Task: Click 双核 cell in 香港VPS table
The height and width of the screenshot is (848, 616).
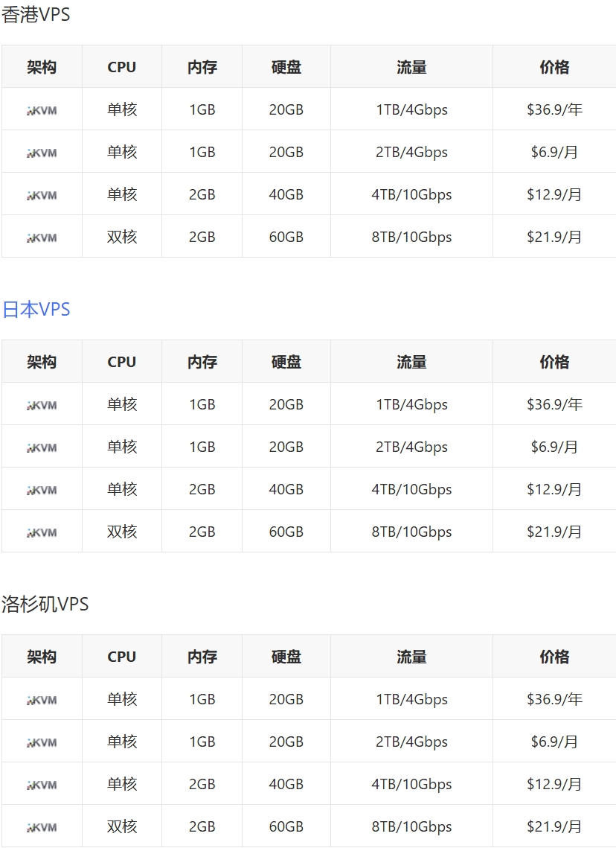Action: pyautogui.click(x=122, y=237)
